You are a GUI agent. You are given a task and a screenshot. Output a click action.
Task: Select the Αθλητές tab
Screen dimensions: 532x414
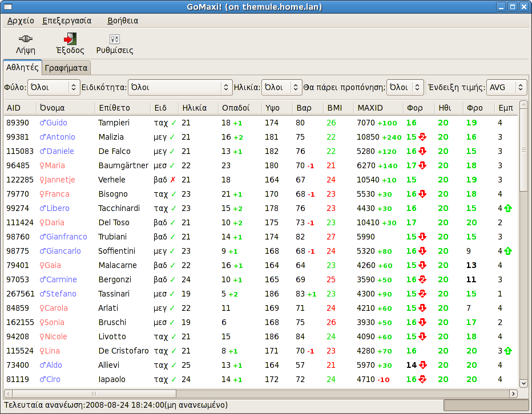22,67
